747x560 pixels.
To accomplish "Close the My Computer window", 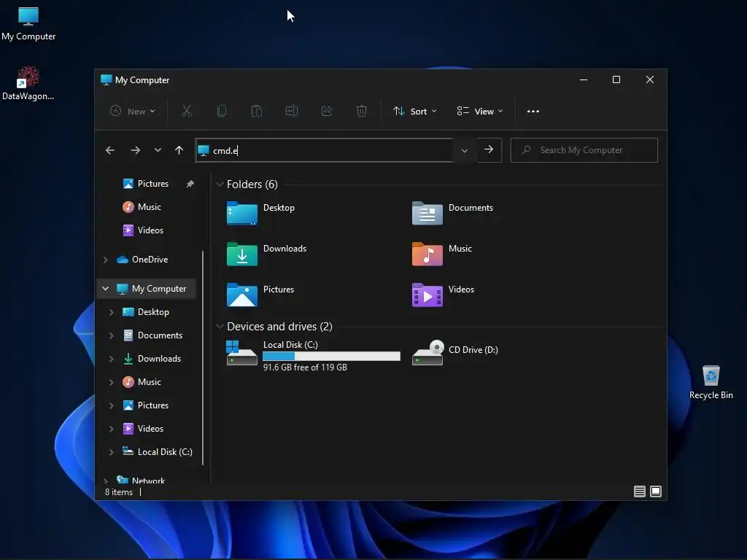I will coord(650,79).
